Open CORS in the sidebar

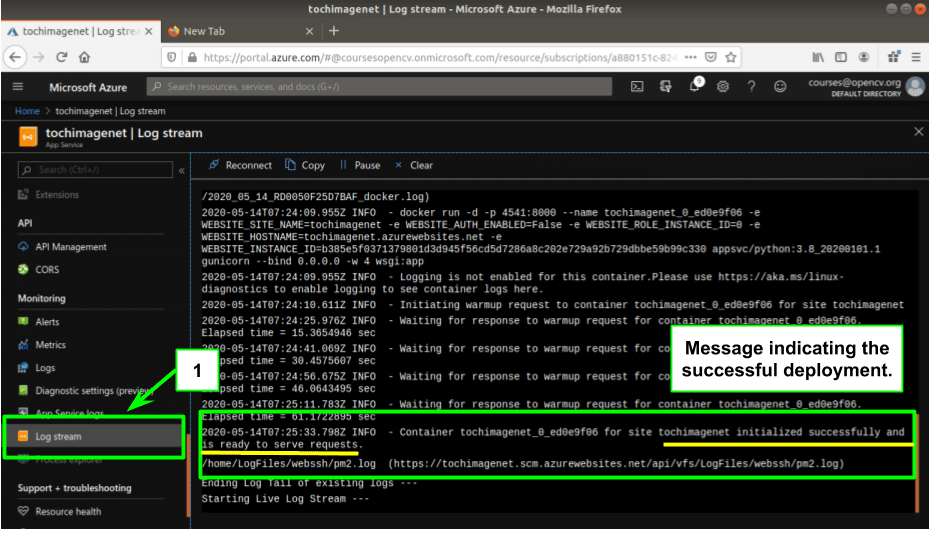(x=47, y=270)
